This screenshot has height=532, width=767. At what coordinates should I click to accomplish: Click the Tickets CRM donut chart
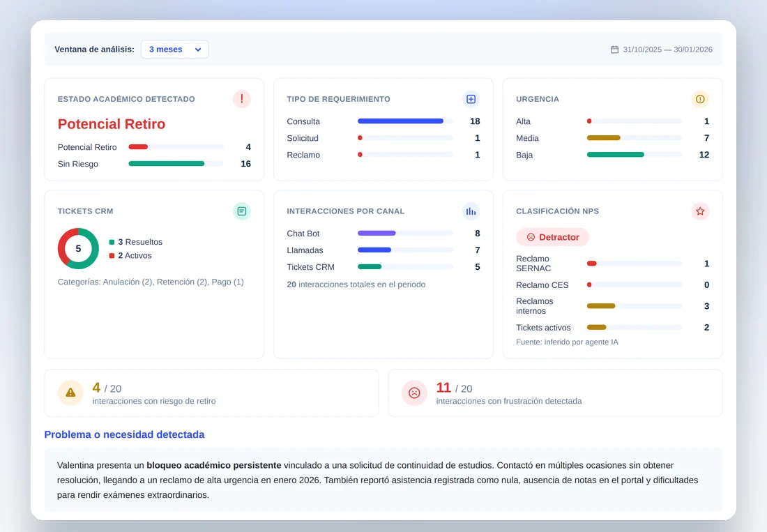[x=78, y=248]
